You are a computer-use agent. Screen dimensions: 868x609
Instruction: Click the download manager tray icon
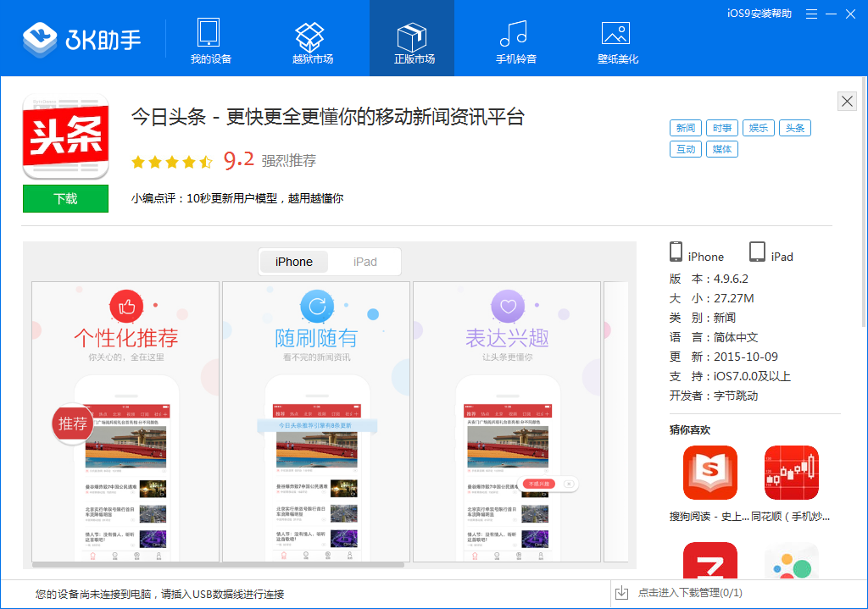(x=621, y=593)
